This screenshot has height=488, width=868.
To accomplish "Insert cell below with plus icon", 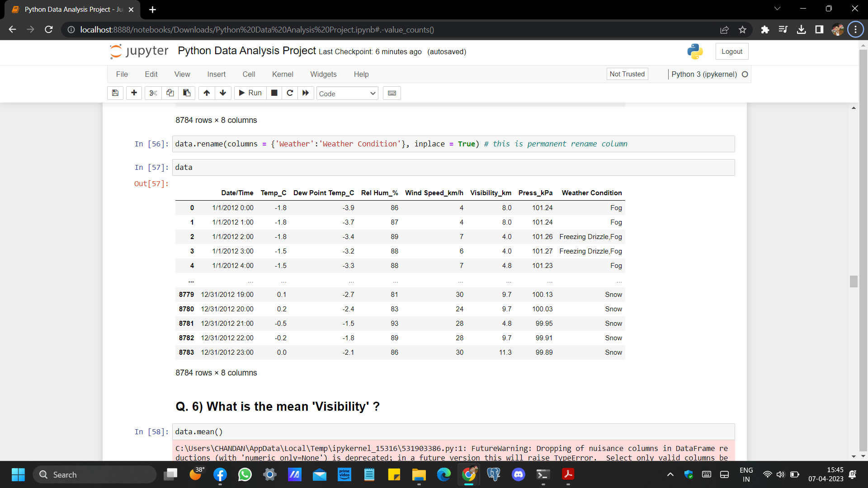I will point(134,93).
